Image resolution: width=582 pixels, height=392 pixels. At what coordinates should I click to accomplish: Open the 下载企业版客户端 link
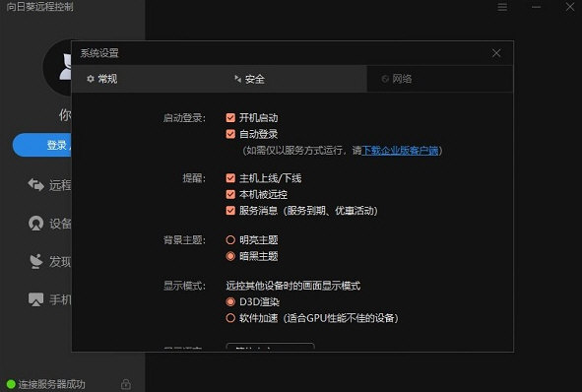click(x=400, y=151)
